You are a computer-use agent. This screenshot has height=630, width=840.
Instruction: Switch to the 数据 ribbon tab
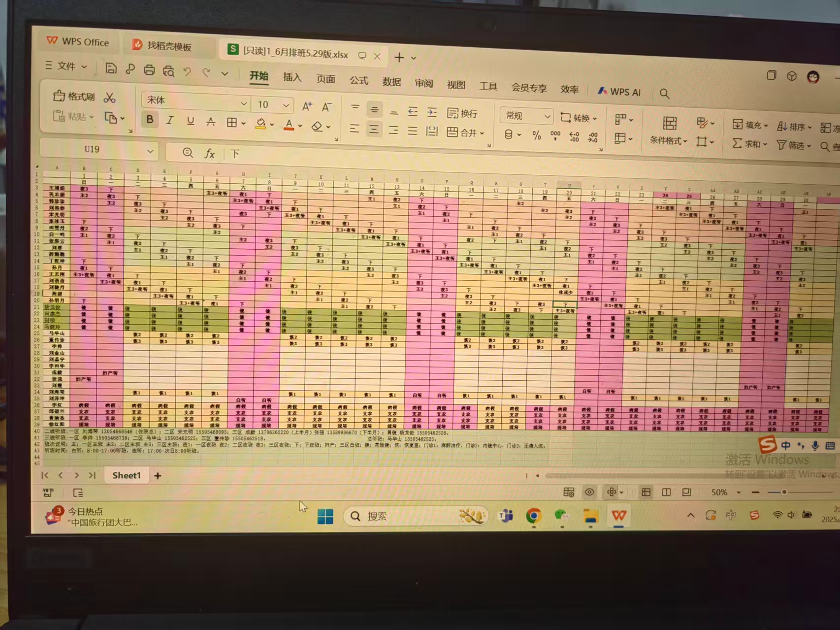tap(391, 82)
